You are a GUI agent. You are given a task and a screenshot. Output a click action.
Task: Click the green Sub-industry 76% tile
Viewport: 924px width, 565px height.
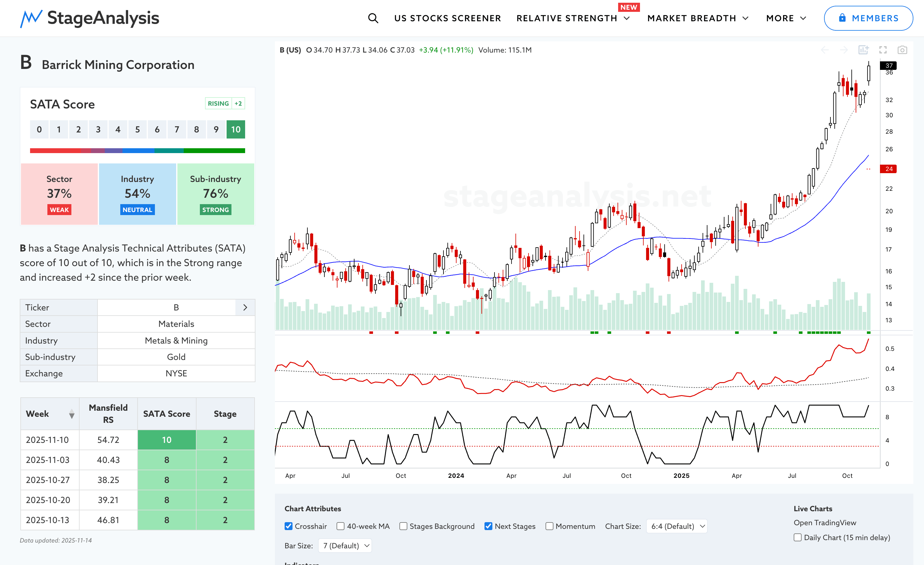216,194
